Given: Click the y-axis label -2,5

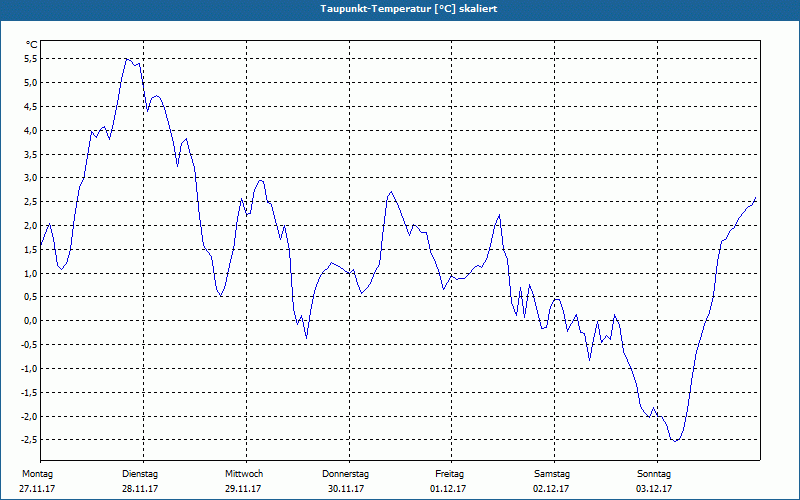Looking at the screenshot, I should (29, 440).
